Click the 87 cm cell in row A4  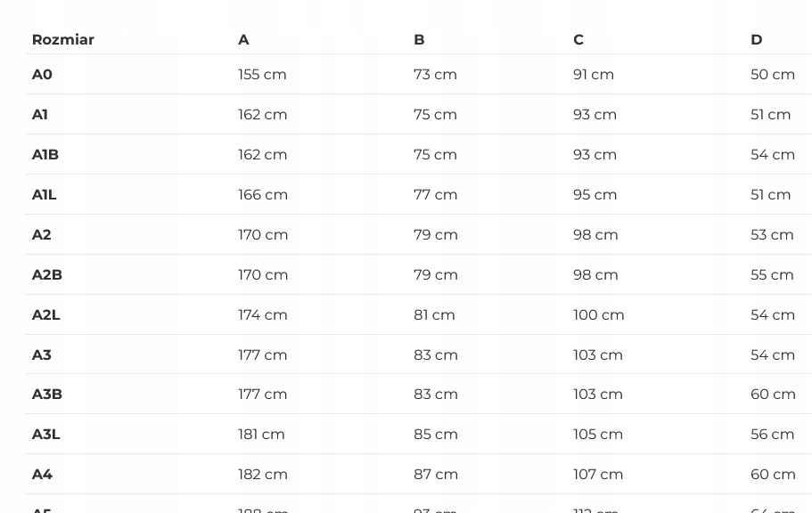tap(436, 474)
